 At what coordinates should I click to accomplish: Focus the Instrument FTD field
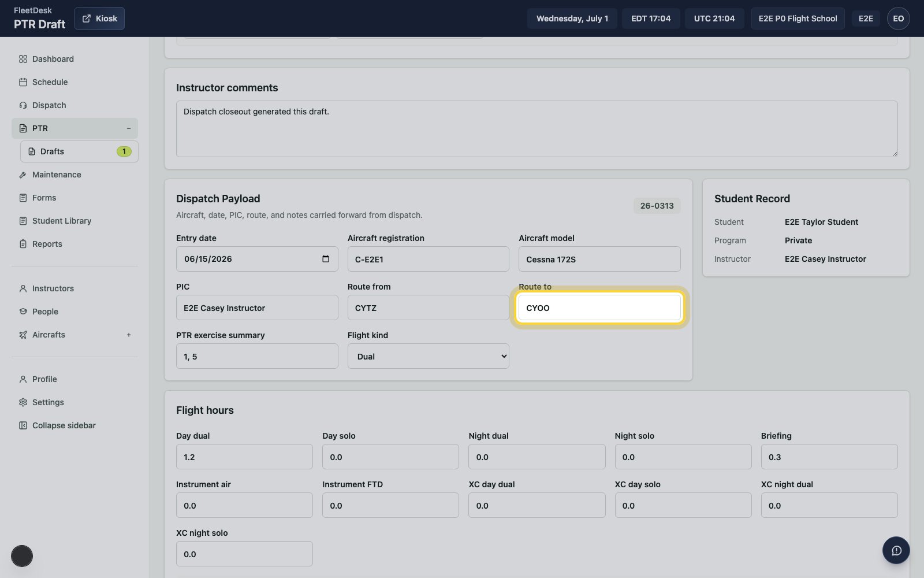click(x=390, y=505)
